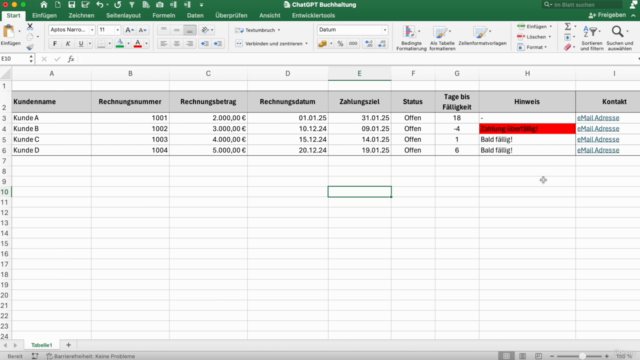Switch to page layout view in status bar
Screen dimensions: 640x360
click(522, 356)
